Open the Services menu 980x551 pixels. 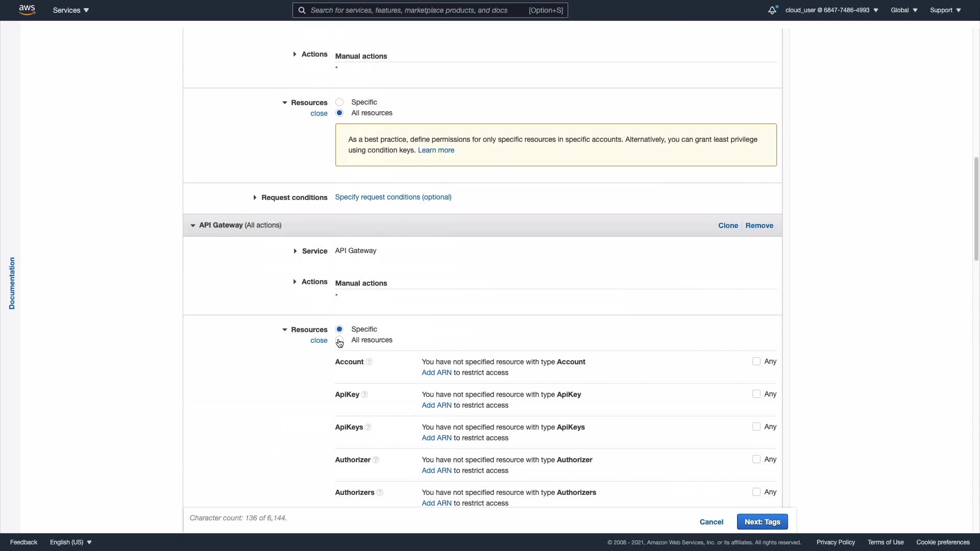click(x=71, y=10)
